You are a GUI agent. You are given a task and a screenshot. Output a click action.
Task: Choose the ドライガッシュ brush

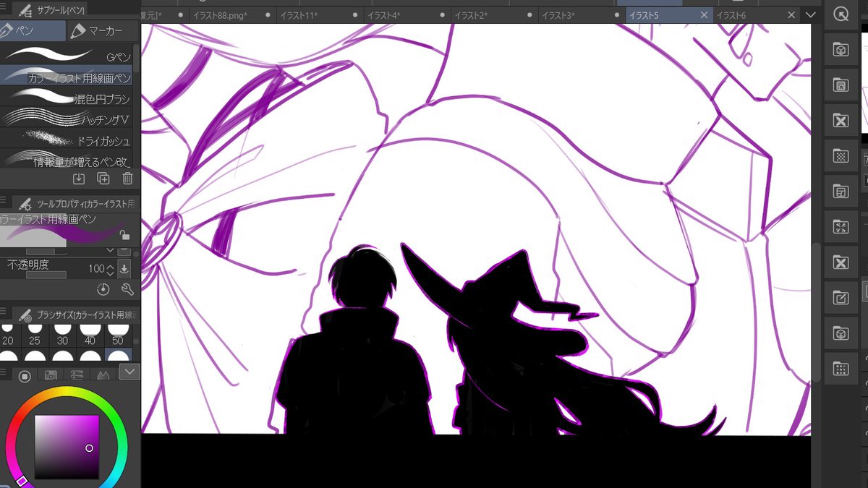(66, 137)
